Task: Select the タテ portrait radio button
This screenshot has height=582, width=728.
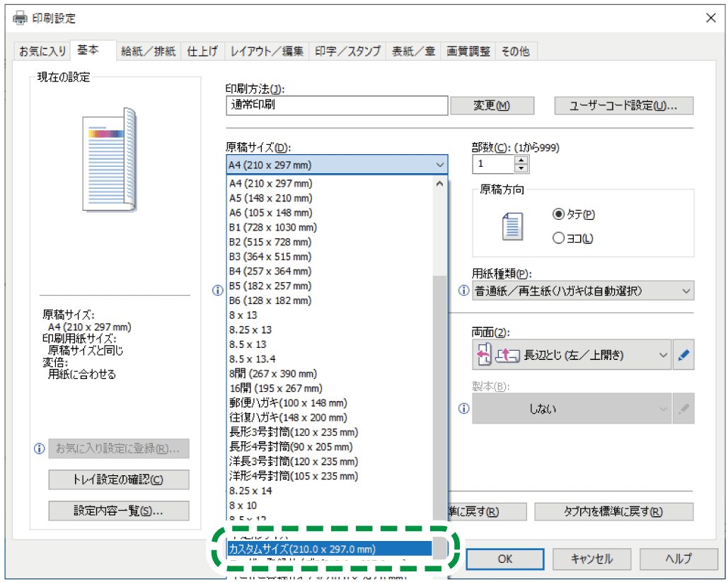Action: tap(558, 214)
